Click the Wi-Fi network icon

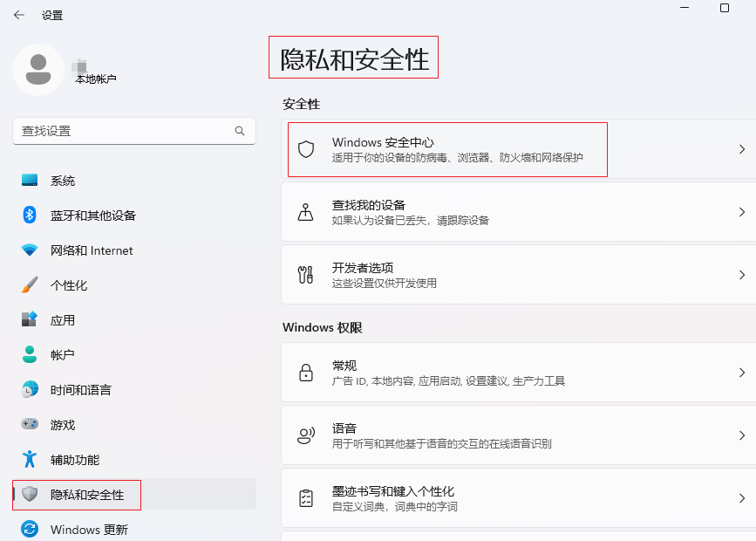click(x=30, y=250)
